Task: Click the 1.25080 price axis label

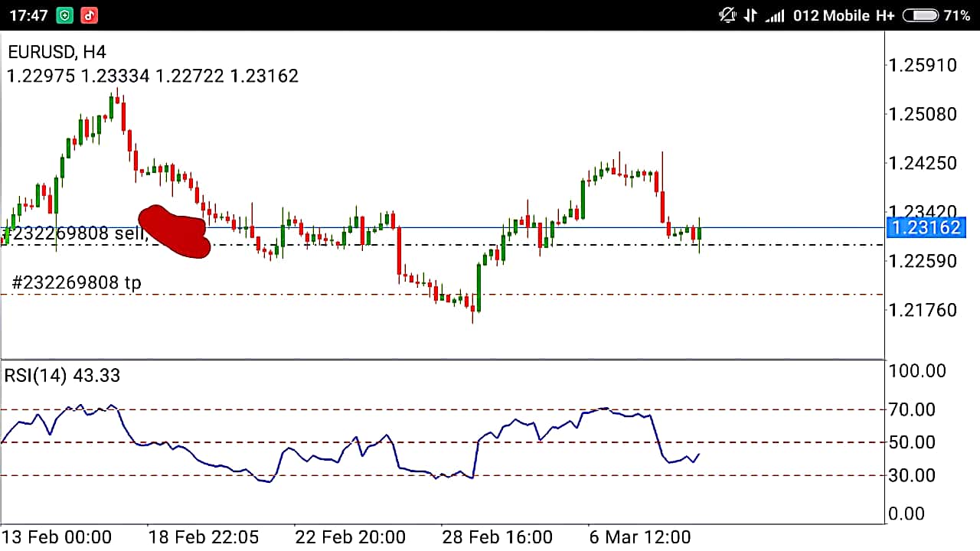Action: 922,114
